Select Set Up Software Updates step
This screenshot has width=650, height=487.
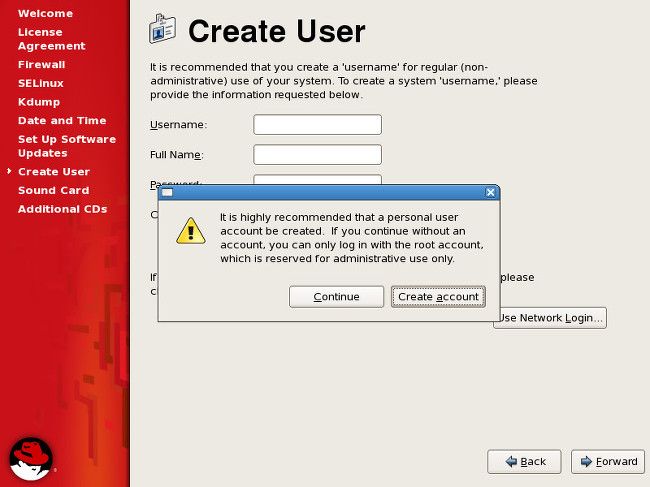[x=67, y=146]
